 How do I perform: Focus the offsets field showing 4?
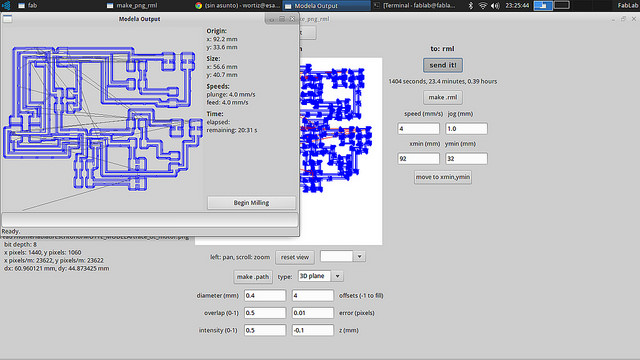(313, 295)
